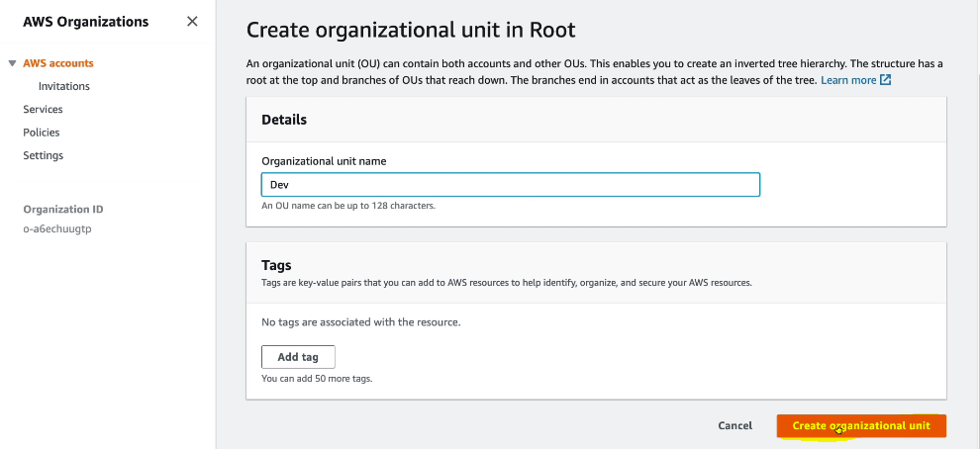Click the Tags section heading
Viewport: 980px width, 449px height.
click(276, 265)
